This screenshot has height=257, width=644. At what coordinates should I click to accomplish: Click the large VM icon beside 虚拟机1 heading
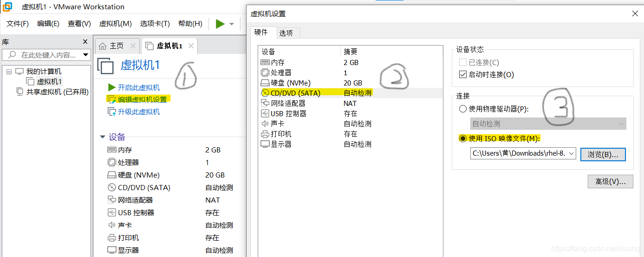point(105,66)
